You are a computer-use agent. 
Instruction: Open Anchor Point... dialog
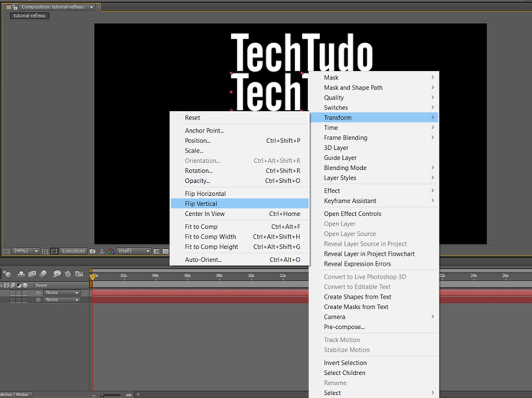(x=240, y=131)
